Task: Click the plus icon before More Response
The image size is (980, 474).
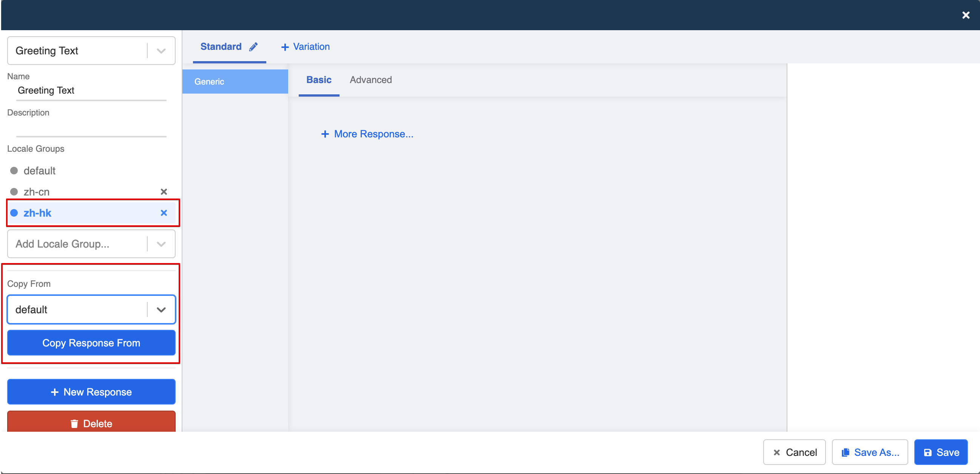Action: coord(325,134)
